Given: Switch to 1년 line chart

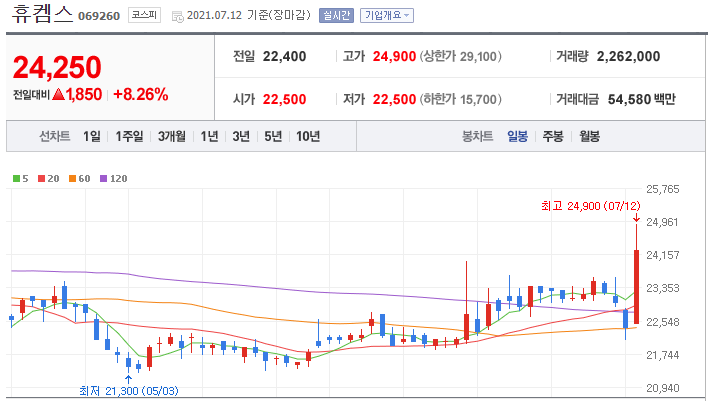Looking at the screenshot, I should [210, 136].
